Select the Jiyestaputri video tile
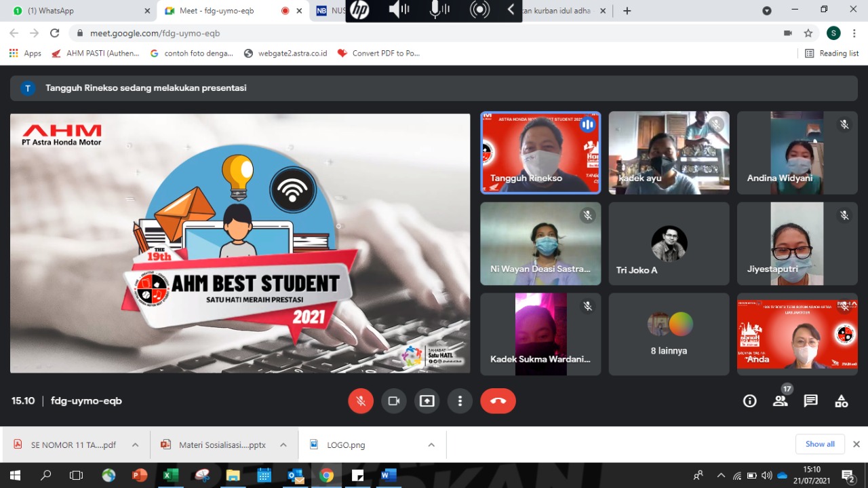868x488 pixels. (797, 244)
